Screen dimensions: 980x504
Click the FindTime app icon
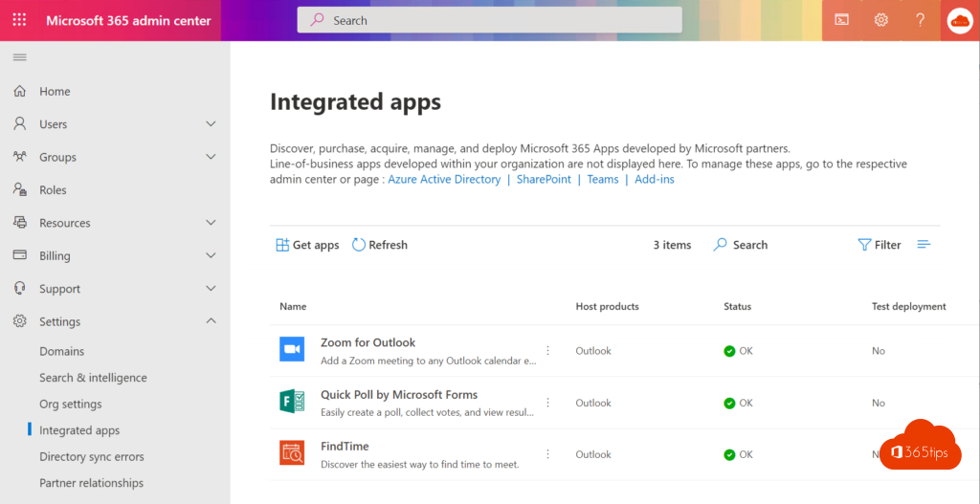point(292,452)
